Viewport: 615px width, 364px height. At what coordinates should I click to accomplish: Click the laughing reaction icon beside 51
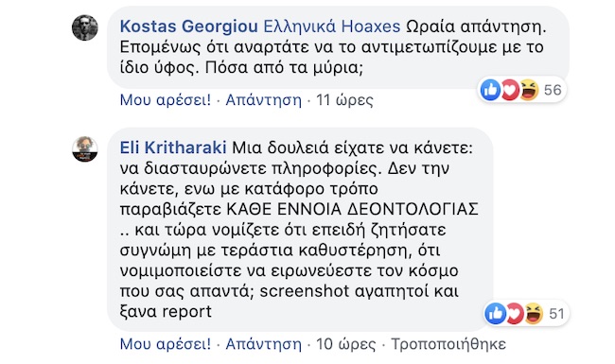click(534, 314)
